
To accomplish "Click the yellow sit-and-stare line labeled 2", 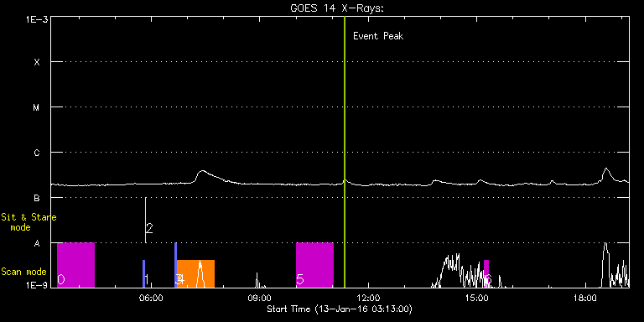I will 145,221.
